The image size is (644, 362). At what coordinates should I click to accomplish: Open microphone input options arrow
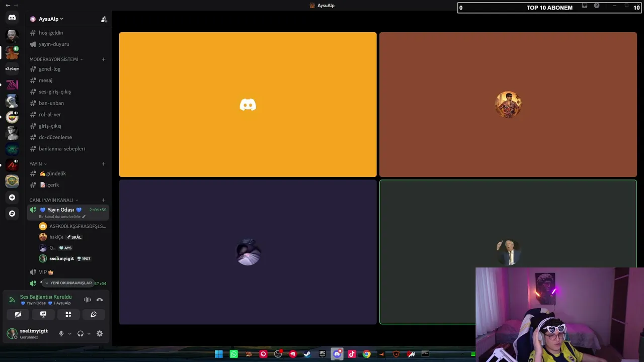pos(69,333)
